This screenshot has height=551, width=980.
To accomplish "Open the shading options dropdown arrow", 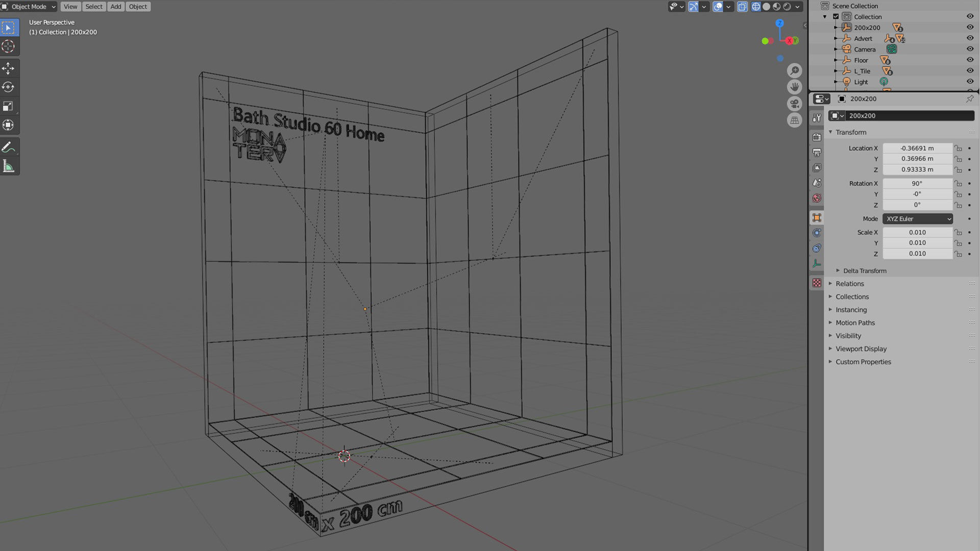I will tap(797, 7).
